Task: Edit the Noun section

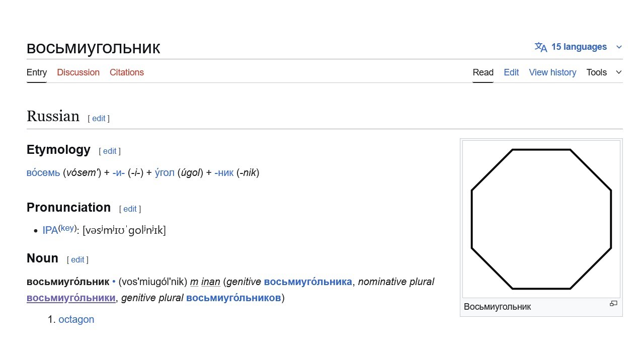Action: click(77, 259)
